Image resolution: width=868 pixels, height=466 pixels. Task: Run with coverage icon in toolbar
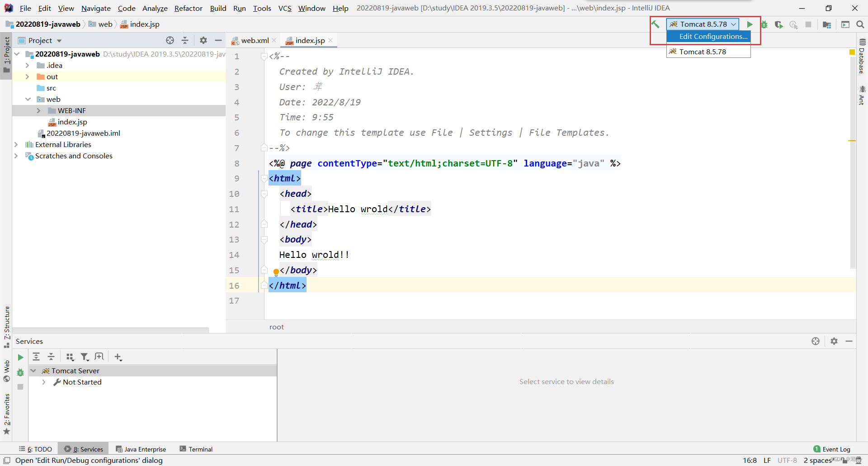tap(778, 24)
